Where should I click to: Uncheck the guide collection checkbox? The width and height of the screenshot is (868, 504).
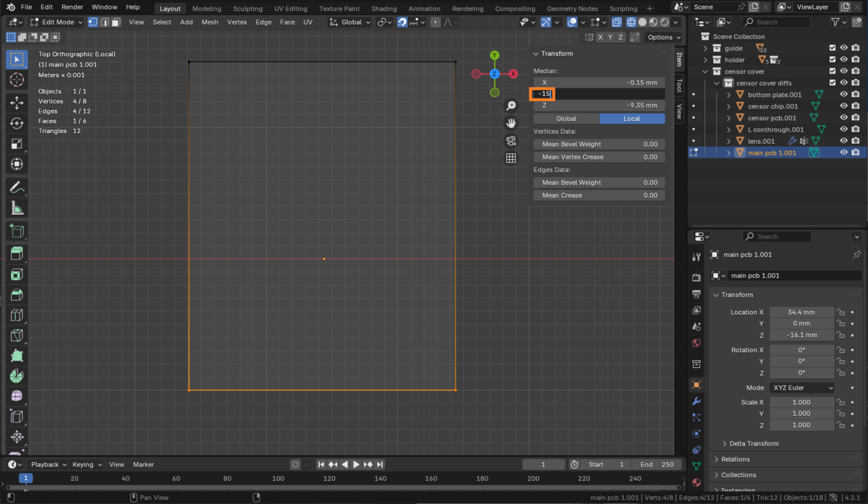[x=833, y=48]
